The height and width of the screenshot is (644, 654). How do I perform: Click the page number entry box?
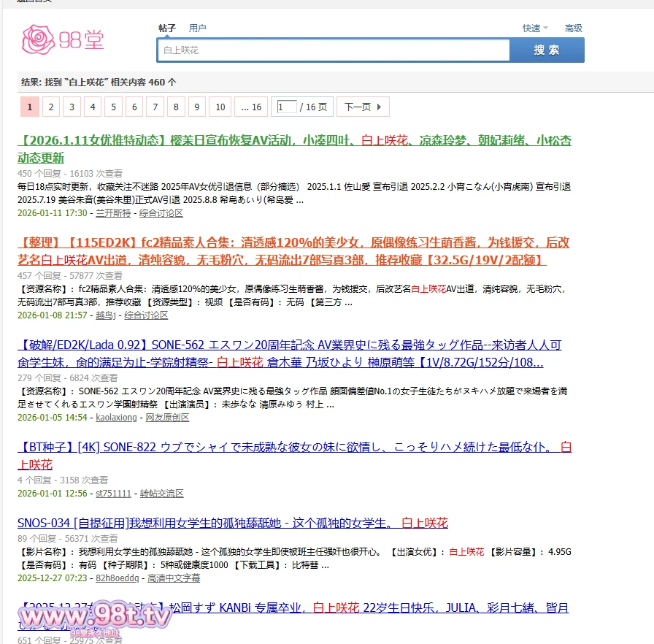pyautogui.click(x=288, y=107)
